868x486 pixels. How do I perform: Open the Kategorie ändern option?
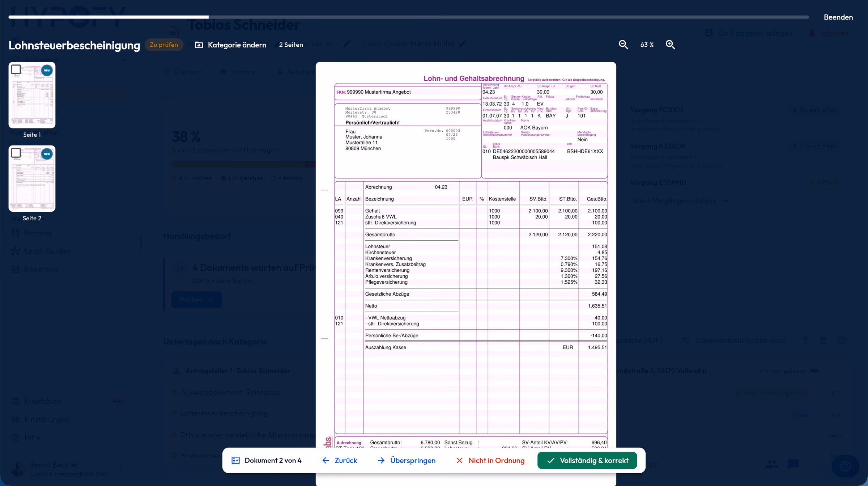point(230,45)
